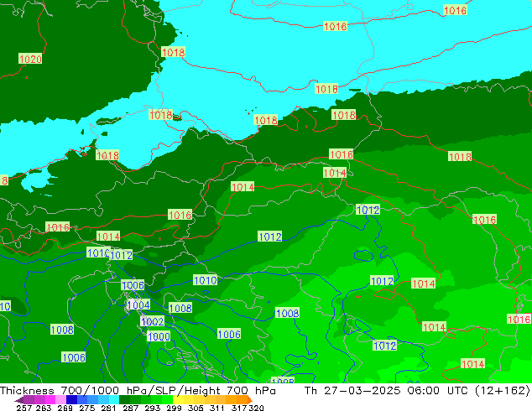Viewport: 532px width, 411px height.
Task: Click the 293 legend value
Action: pos(153,408)
